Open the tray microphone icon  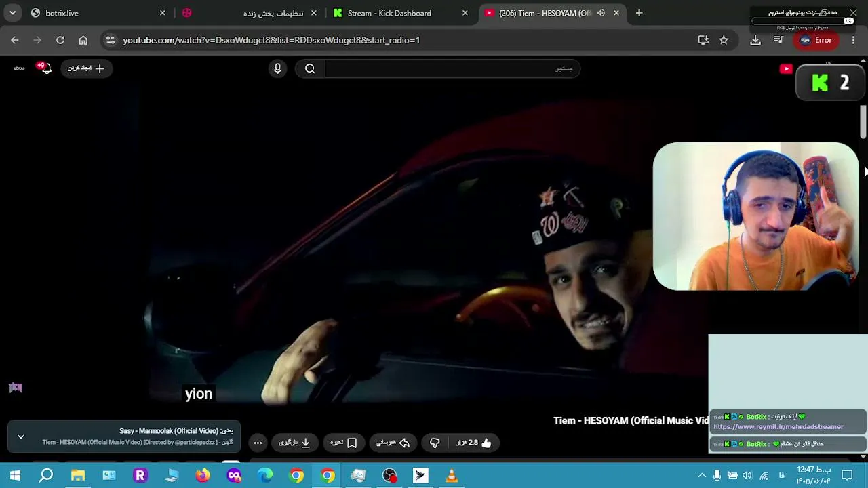tap(717, 475)
